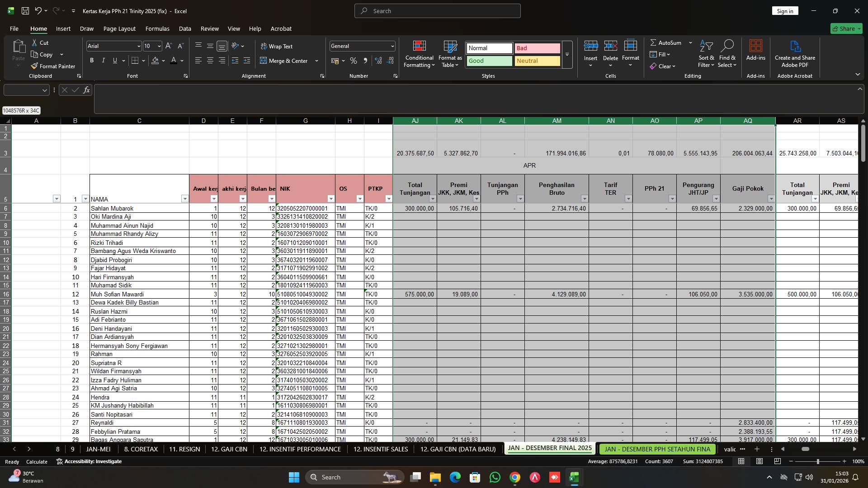Open the '12. GAJI CBN' sheet tab
The height and width of the screenshot is (488, 868).
click(229, 449)
